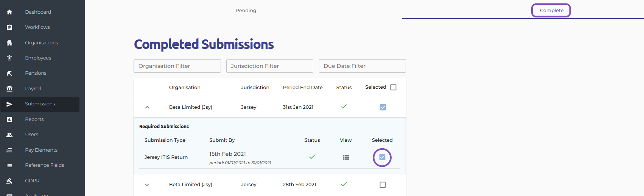Click the Organisations building icon
The height and width of the screenshot is (196, 644).
[x=9, y=43]
